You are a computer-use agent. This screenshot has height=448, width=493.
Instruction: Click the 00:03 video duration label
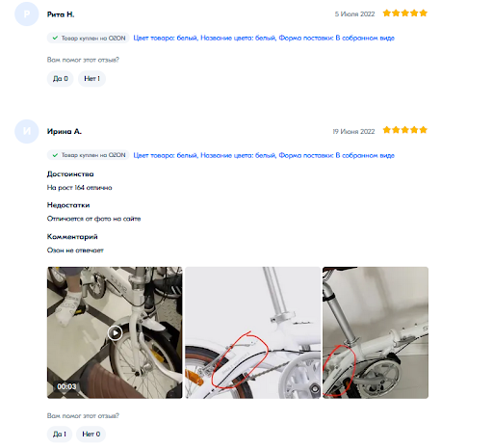pos(66,386)
